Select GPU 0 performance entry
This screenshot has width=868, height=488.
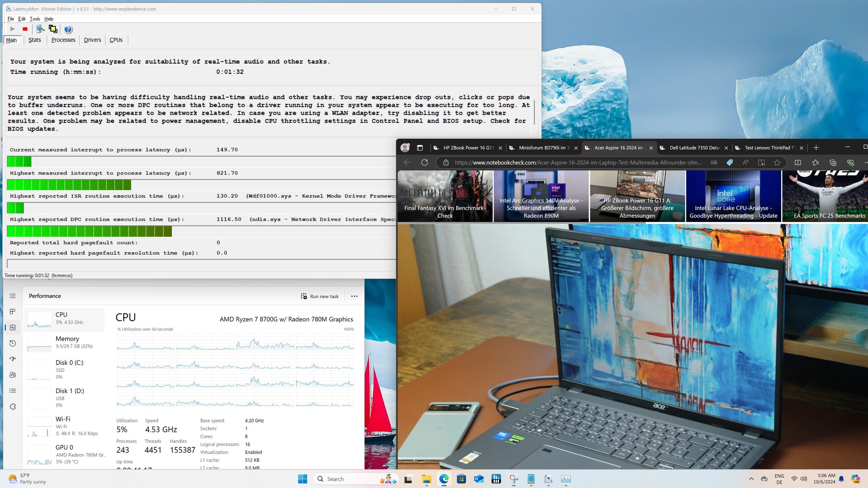[64, 454]
